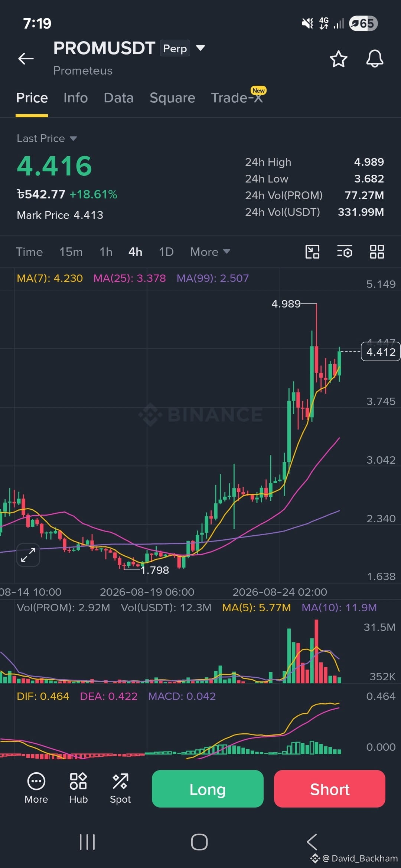Tap the 24h Low value 3.682
This screenshot has width=401, height=868.
click(369, 179)
